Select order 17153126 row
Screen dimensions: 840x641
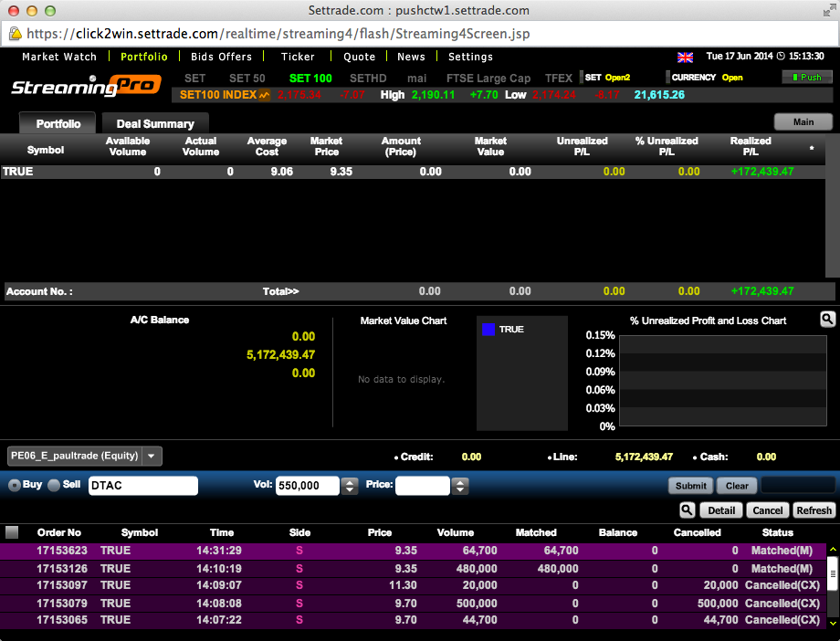pyautogui.click(x=414, y=569)
